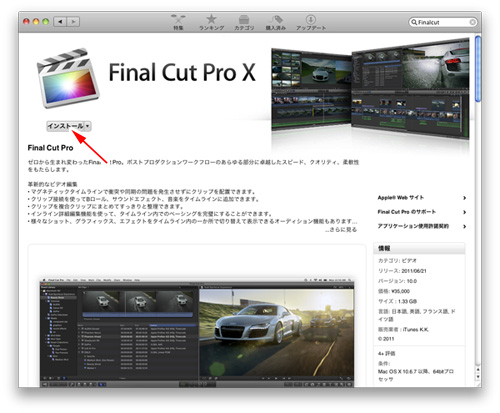The image size is (500, 413).
Task: Minimize the window with yellow button
Action: click(36, 22)
